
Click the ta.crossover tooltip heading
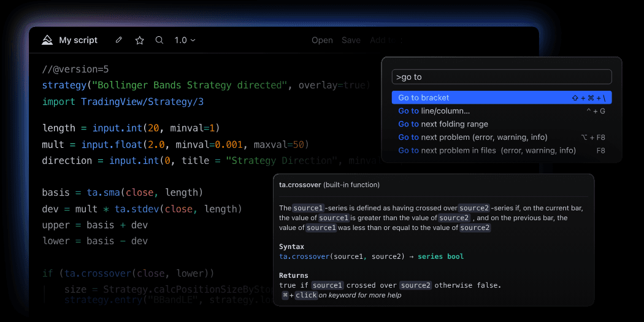tap(329, 185)
